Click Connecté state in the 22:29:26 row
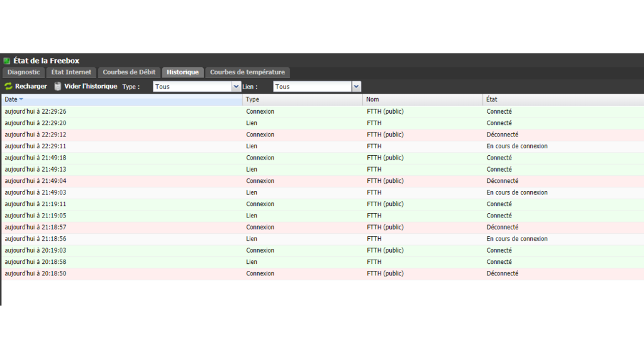This screenshot has height=362, width=644. pyautogui.click(x=499, y=112)
